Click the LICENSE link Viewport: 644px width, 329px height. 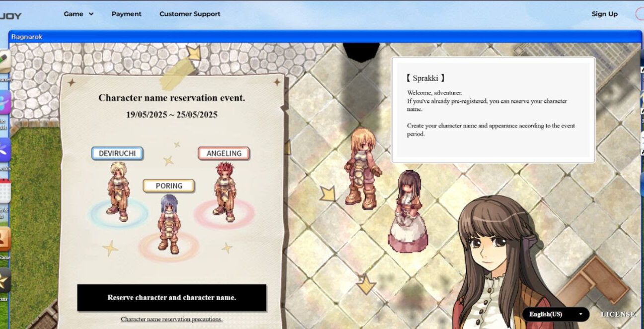[x=618, y=314]
